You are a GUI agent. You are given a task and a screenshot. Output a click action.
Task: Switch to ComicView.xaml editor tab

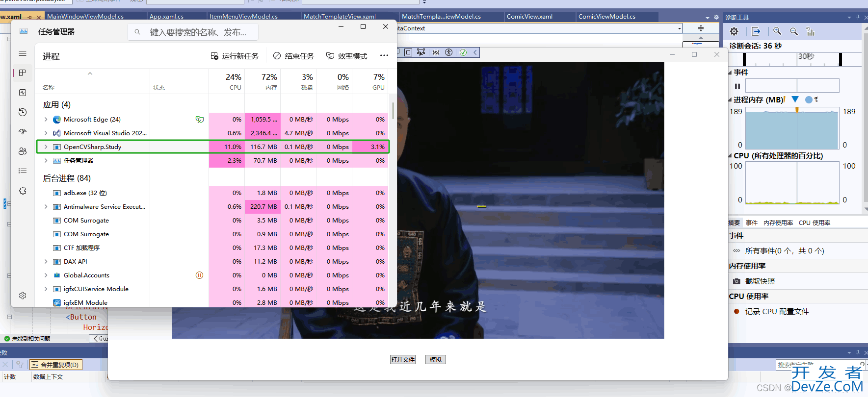click(x=529, y=17)
